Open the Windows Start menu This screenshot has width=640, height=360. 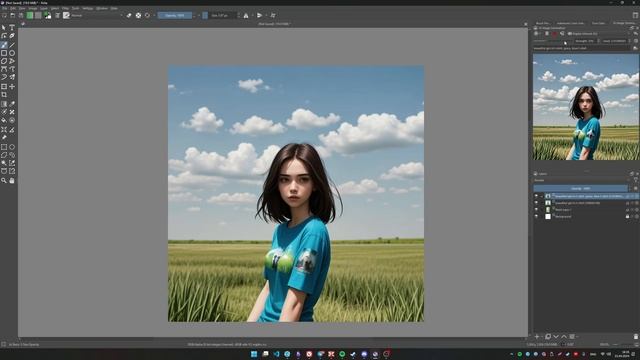point(254,354)
